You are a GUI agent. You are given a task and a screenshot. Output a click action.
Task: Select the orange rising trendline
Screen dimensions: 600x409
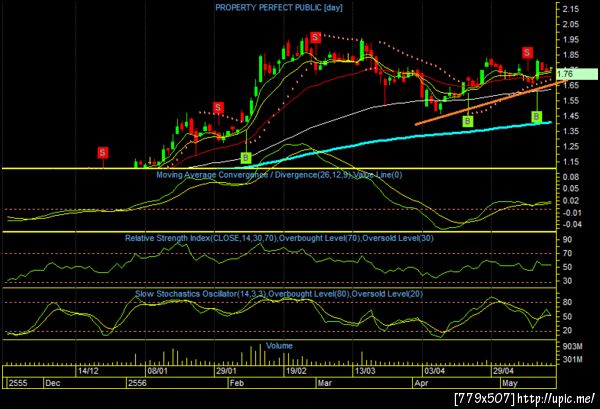pyautogui.click(x=490, y=103)
